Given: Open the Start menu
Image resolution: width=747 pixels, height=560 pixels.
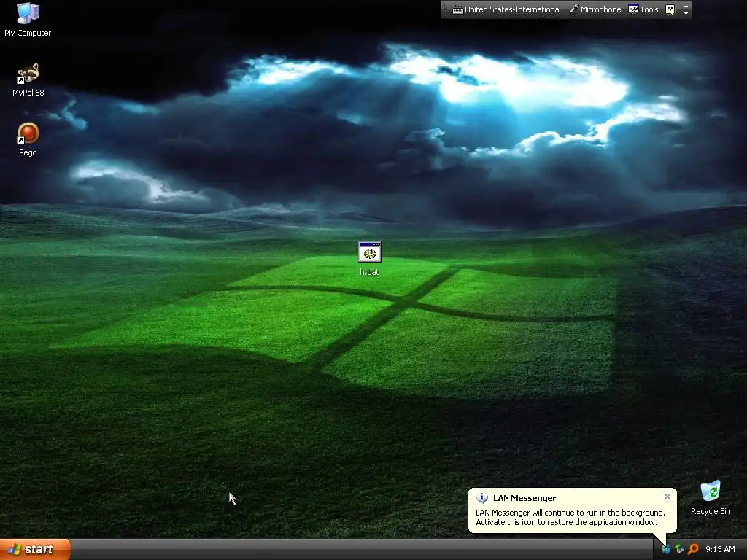Looking at the screenshot, I should click(x=35, y=549).
